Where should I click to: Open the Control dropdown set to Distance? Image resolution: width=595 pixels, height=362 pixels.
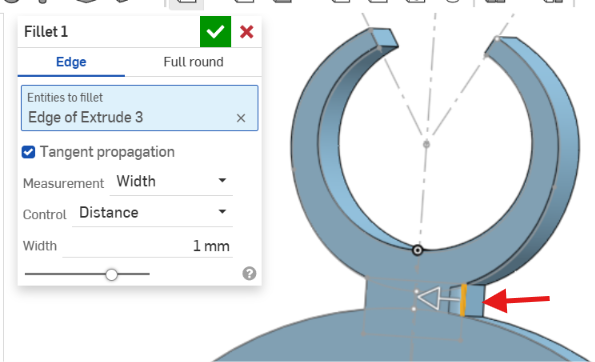click(x=152, y=212)
